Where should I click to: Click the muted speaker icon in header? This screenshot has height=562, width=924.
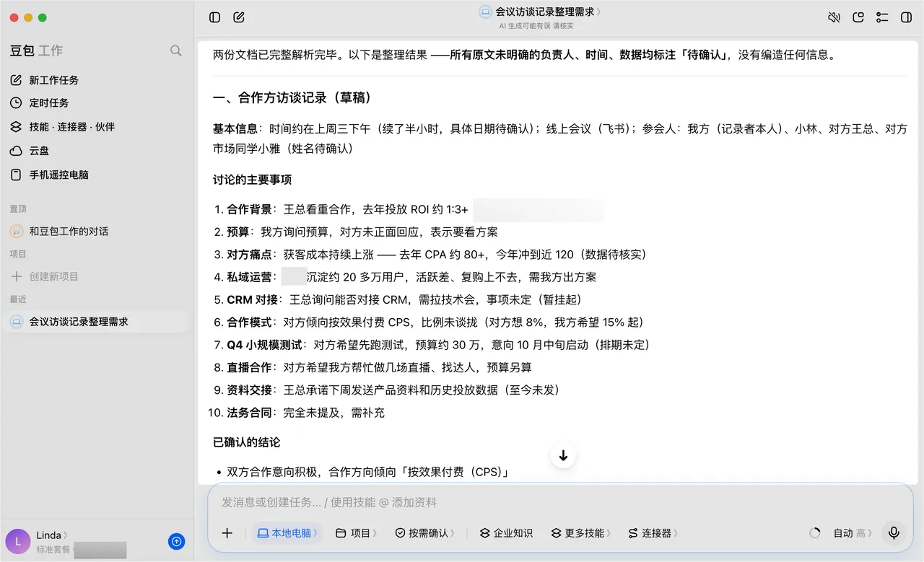coord(834,17)
